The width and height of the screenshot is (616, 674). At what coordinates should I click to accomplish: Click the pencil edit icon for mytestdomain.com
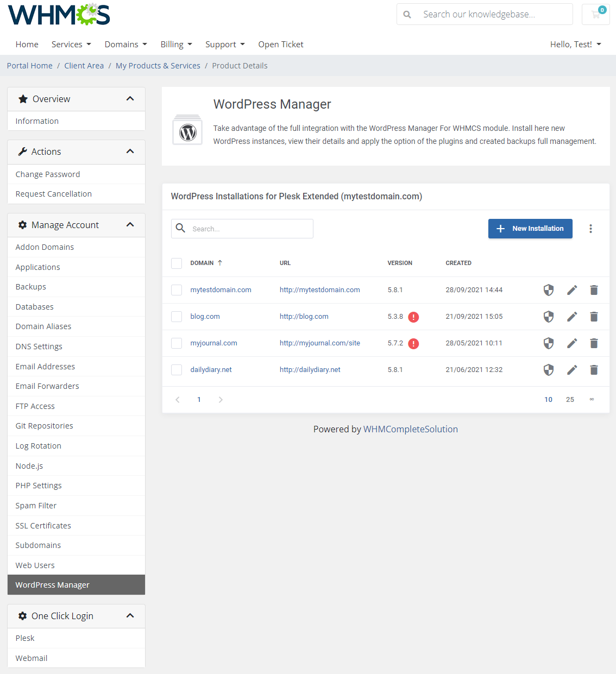tap(572, 290)
